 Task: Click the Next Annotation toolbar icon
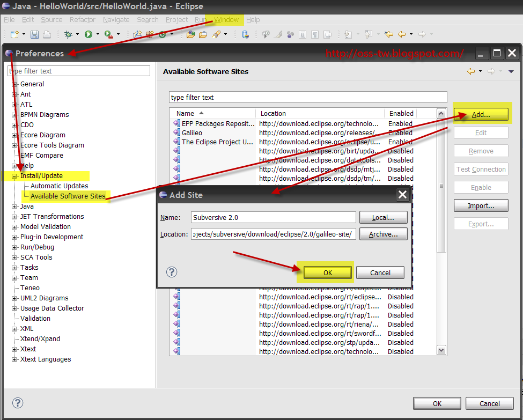(348, 34)
